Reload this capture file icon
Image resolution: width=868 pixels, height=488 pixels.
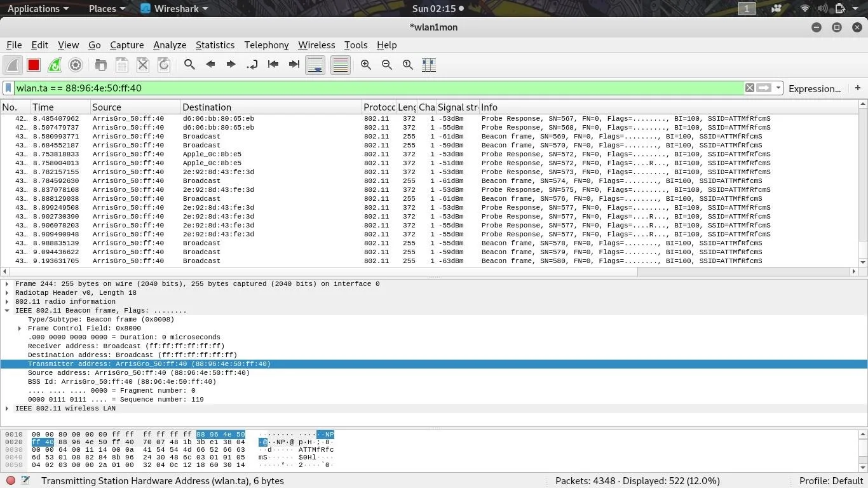(164, 65)
